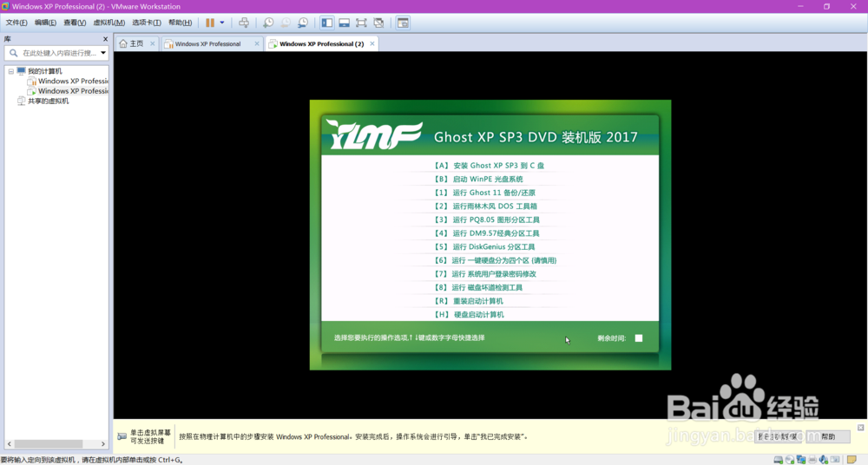868x465 pixels.
Task: Choose 【R】 重装启动计算机
Action: (x=469, y=301)
